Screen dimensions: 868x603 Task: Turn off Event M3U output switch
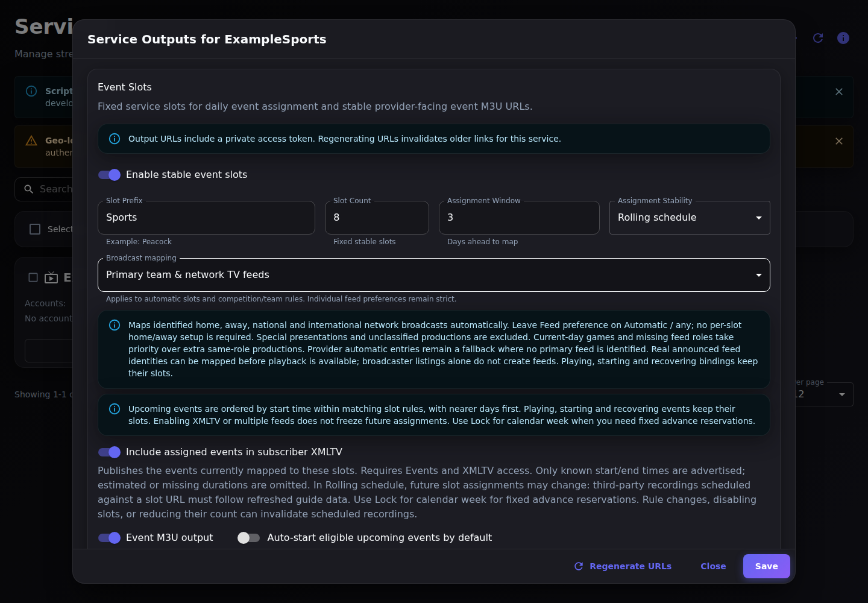pyautogui.click(x=110, y=538)
